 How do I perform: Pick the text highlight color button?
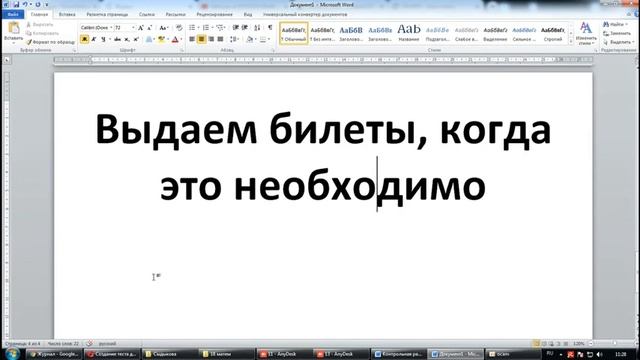[161, 39]
